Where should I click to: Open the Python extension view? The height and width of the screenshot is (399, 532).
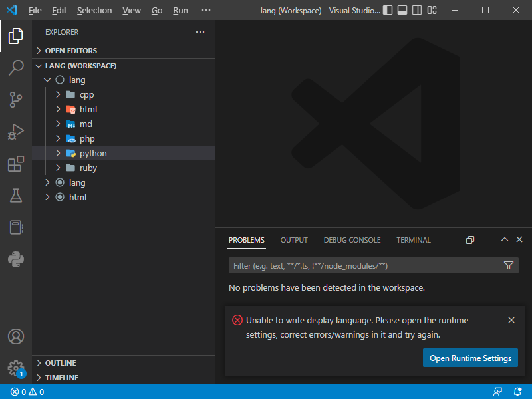(x=16, y=259)
